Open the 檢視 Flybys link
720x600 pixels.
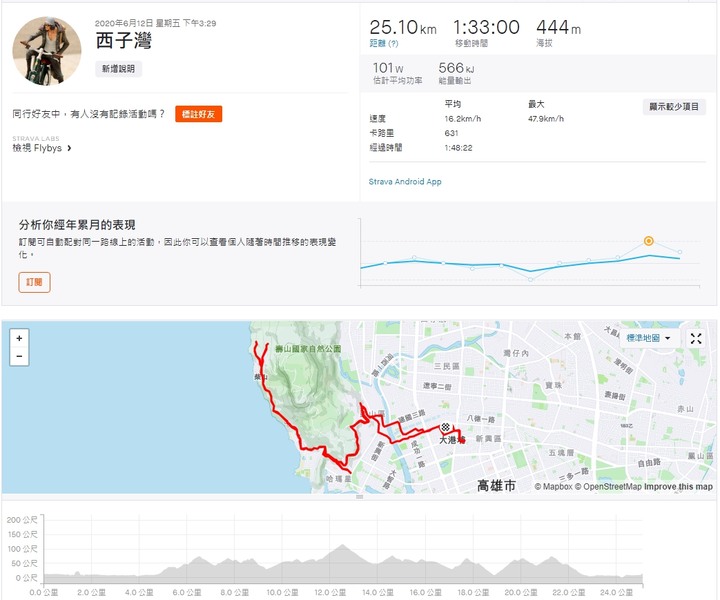click(37, 148)
